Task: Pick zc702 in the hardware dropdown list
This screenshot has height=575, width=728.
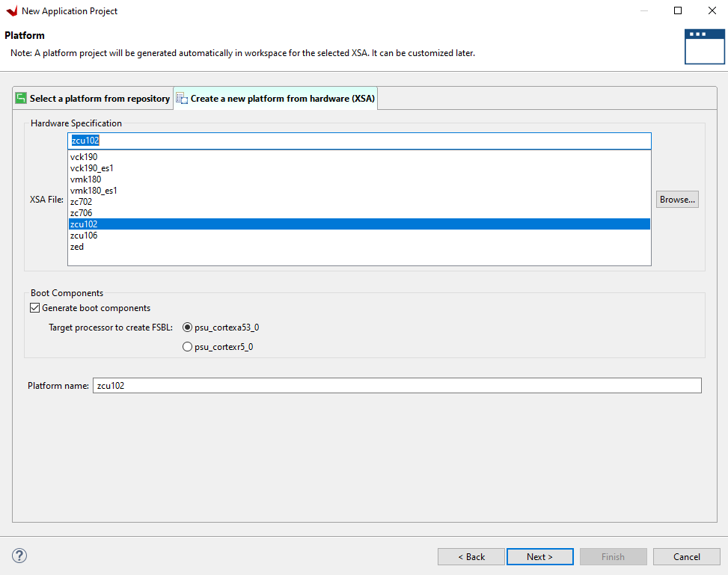Action: click(x=82, y=202)
